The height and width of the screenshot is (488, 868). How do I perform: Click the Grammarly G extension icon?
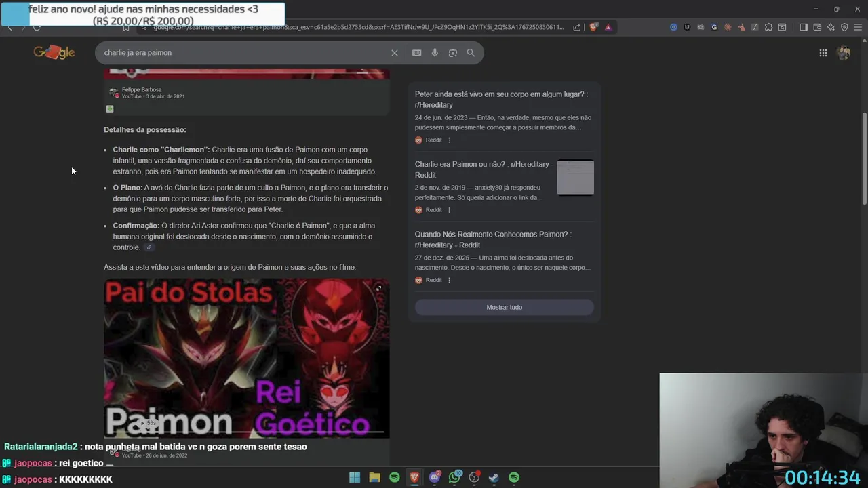point(714,27)
